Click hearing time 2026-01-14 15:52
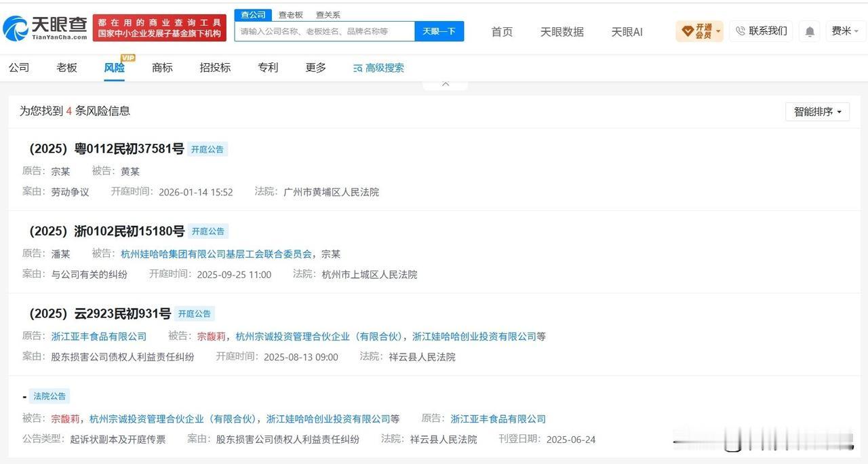Viewport: 868px width, 464px height. [x=196, y=192]
